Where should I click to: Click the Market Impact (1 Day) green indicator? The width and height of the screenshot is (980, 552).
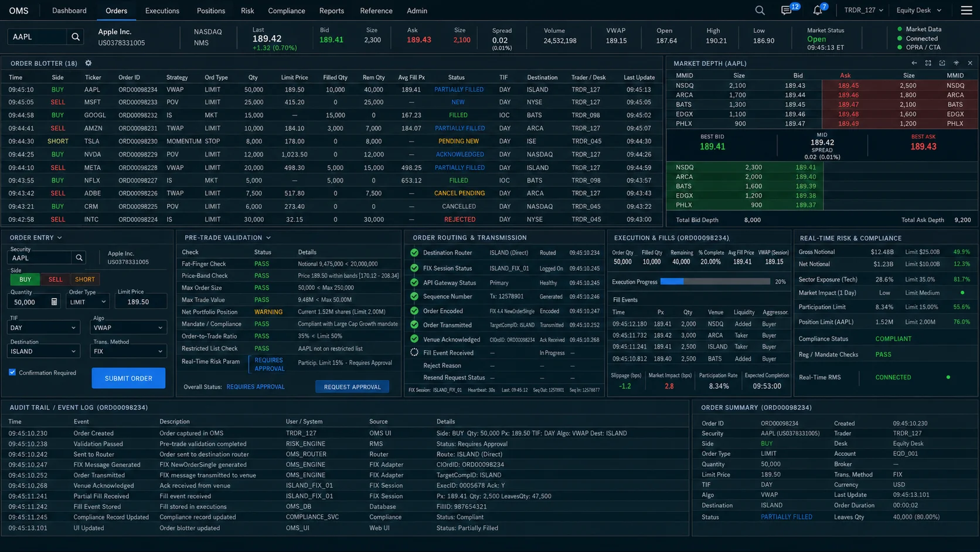coord(962,293)
